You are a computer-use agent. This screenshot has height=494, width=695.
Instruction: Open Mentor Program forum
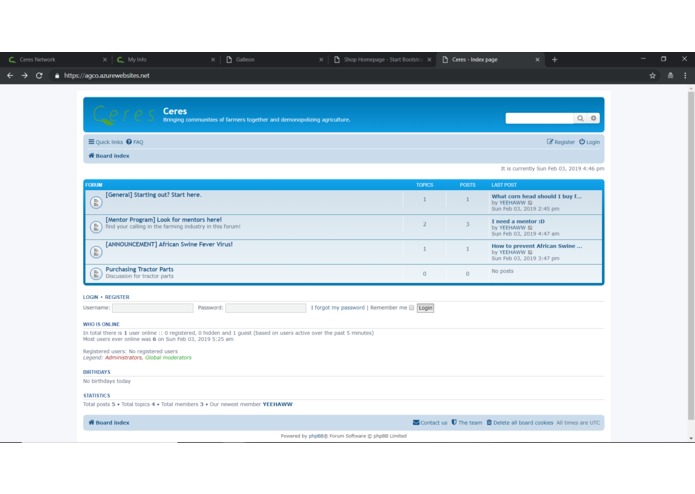pos(164,220)
